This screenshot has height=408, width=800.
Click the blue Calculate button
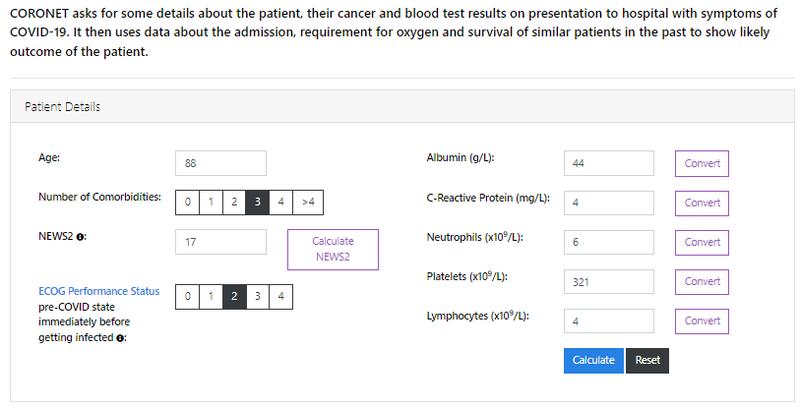point(593,361)
